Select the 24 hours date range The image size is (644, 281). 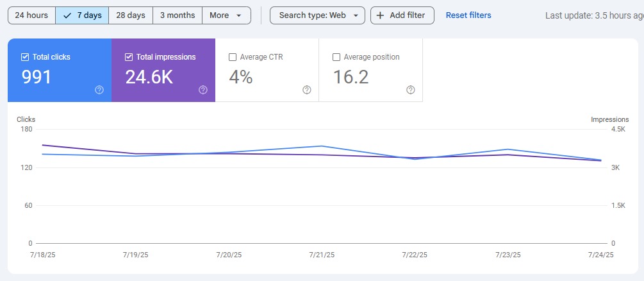[x=31, y=15]
